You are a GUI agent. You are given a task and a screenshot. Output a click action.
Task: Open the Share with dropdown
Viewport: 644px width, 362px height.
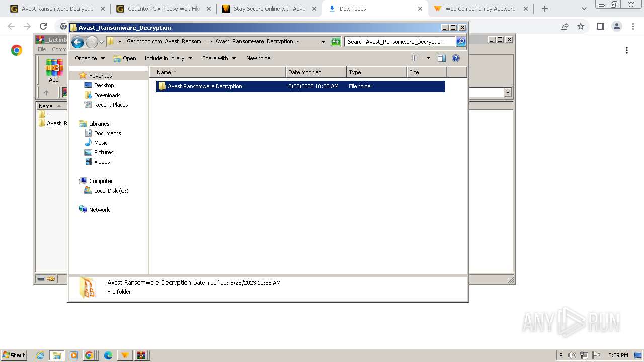(219, 58)
